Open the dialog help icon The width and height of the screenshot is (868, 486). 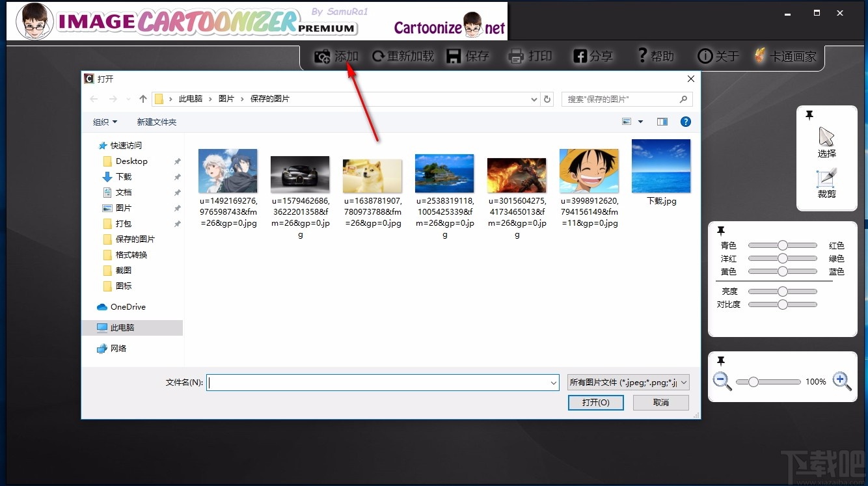pyautogui.click(x=685, y=122)
